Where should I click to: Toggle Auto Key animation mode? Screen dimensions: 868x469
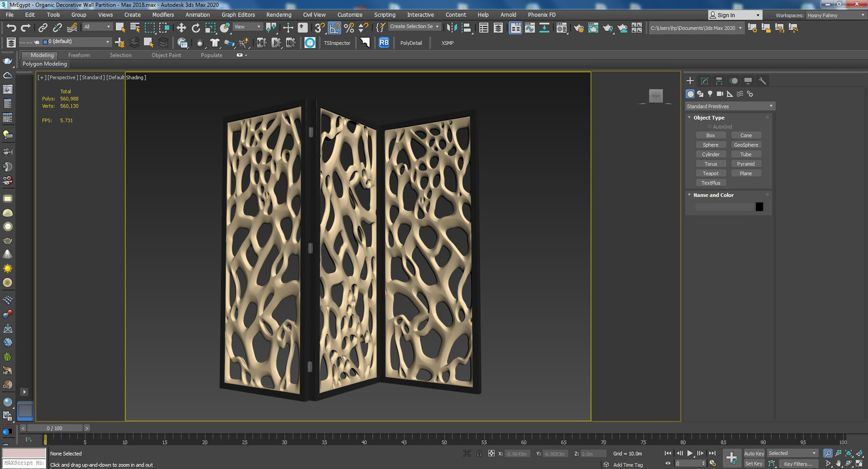[x=754, y=453]
